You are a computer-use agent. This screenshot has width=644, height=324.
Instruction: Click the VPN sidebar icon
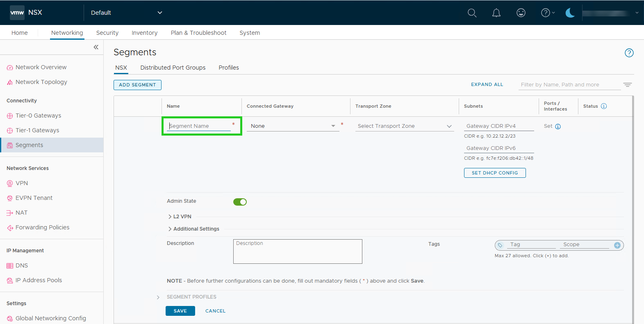pyautogui.click(x=10, y=184)
